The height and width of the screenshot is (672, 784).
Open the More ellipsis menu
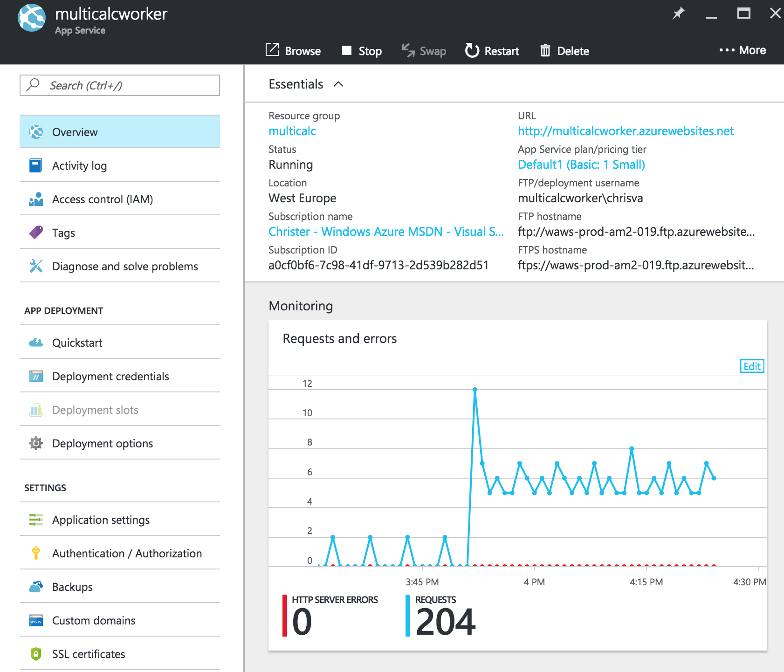(x=743, y=50)
